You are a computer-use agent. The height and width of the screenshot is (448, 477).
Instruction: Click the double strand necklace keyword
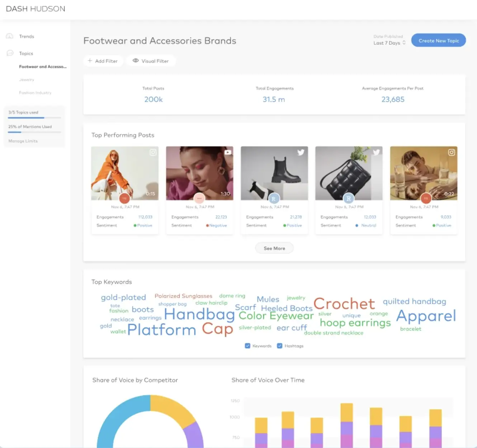point(334,333)
